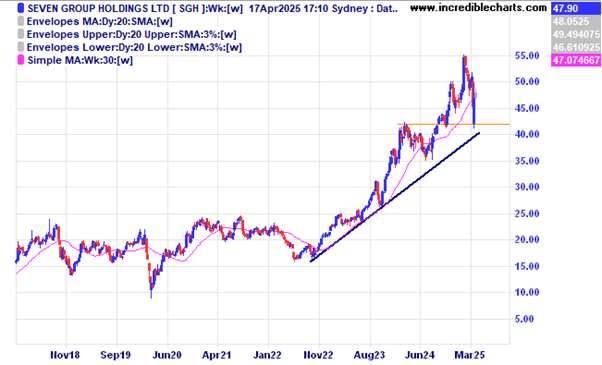602x365 pixels.
Task: Click the 20.00 price axis label
Action: [x=527, y=239]
